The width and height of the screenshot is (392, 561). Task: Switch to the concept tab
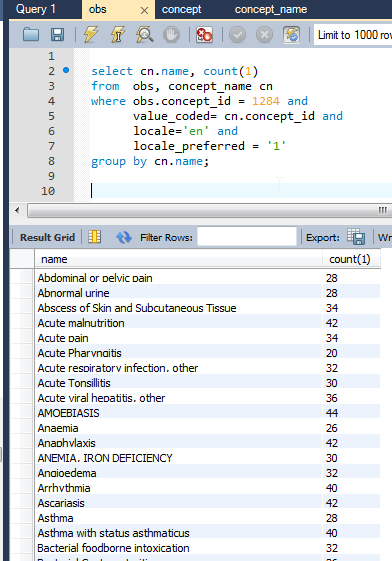point(181,9)
